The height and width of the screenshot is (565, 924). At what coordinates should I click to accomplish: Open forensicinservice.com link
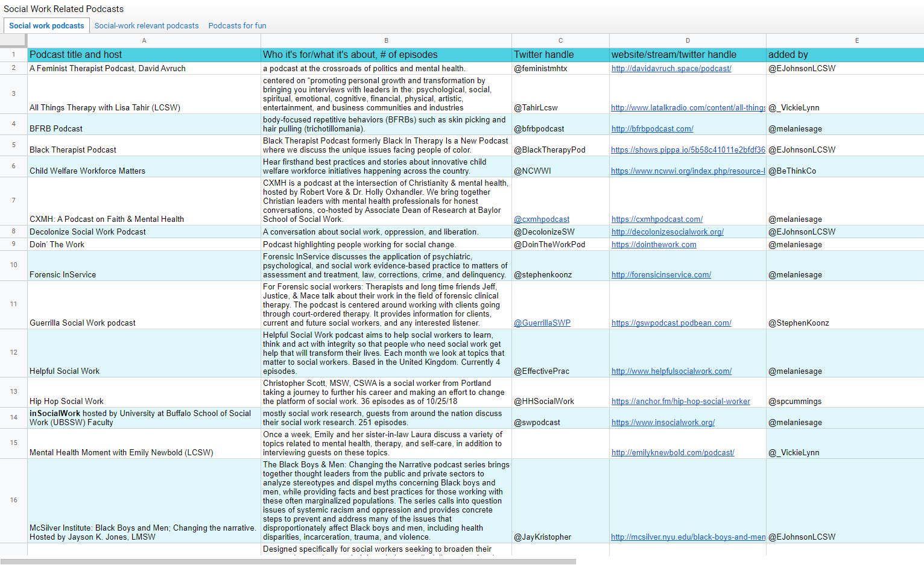661,275
